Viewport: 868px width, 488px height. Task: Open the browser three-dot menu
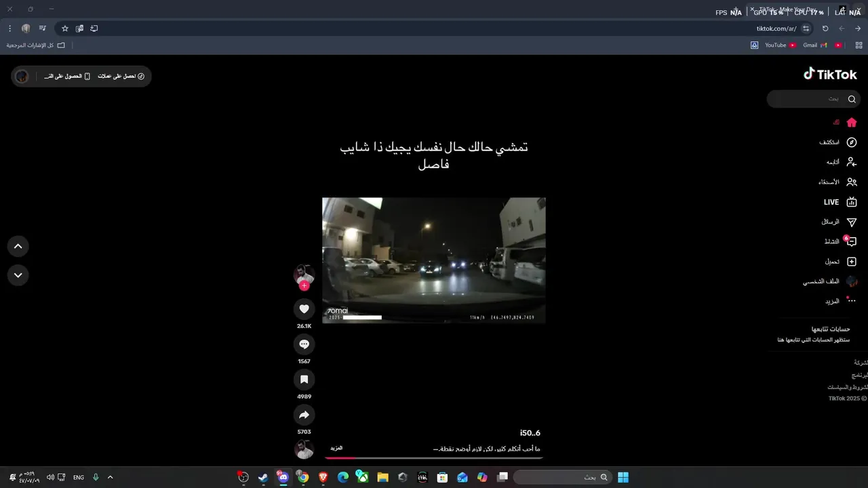coord(9,28)
